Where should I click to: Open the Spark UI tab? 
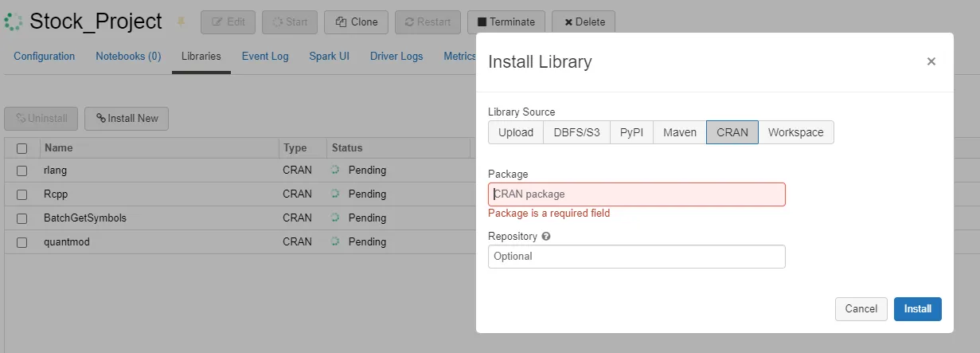point(329,57)
